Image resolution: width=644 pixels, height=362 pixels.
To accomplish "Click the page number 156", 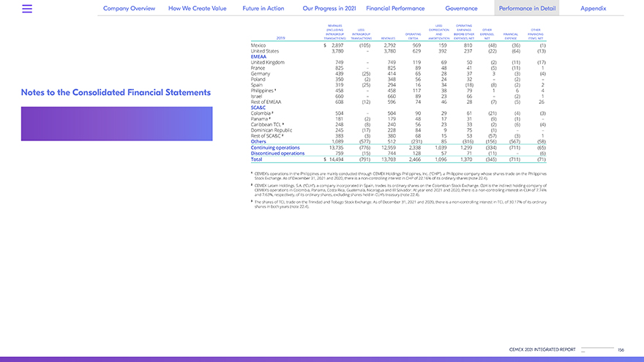I will coord(621,350).
